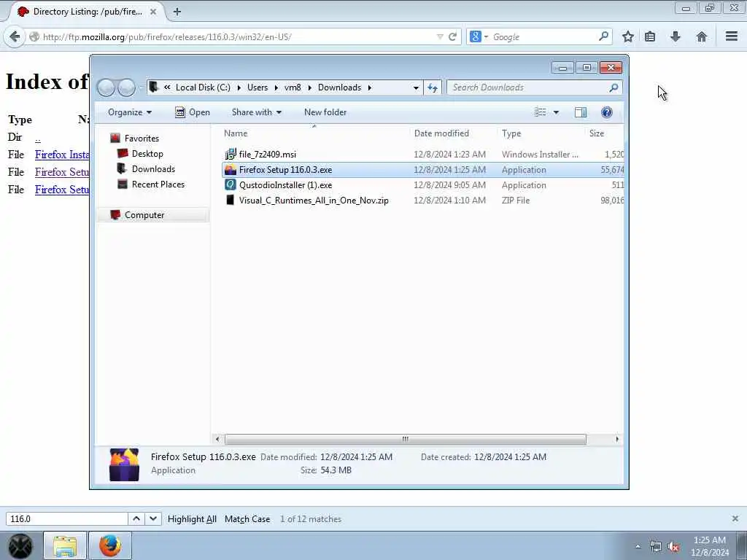
Task: Change view using the view icon
Action: 541,112
